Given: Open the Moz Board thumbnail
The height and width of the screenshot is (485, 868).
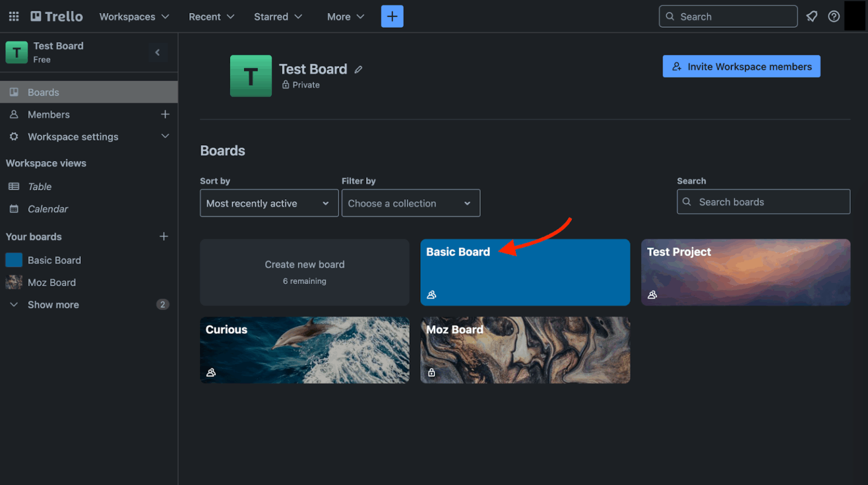Looking at the screenshot, I should [524, 350].
